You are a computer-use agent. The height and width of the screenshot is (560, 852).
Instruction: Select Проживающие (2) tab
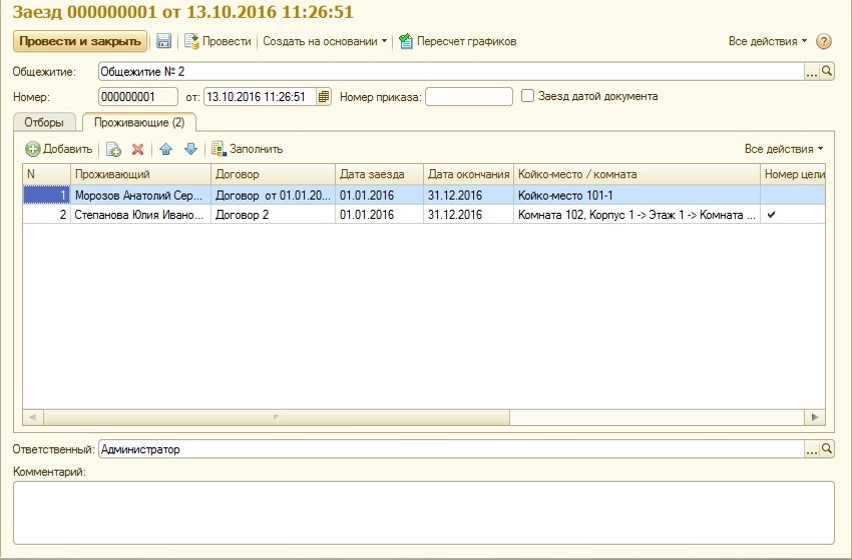(139, 122)
